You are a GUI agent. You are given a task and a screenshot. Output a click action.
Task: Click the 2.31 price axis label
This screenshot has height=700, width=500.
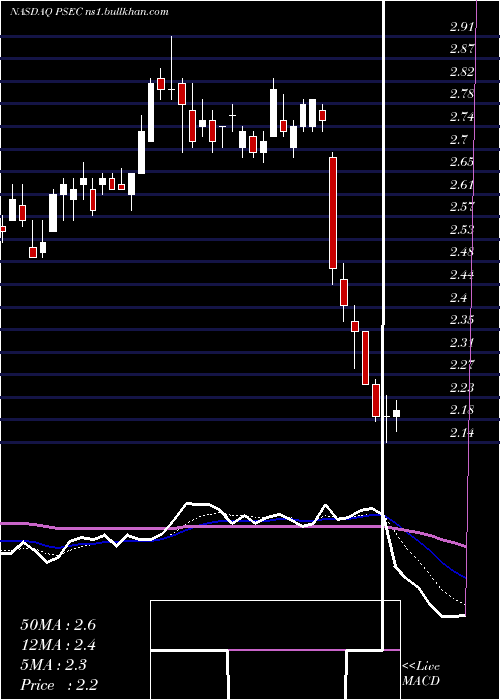[x=462, y=342]
